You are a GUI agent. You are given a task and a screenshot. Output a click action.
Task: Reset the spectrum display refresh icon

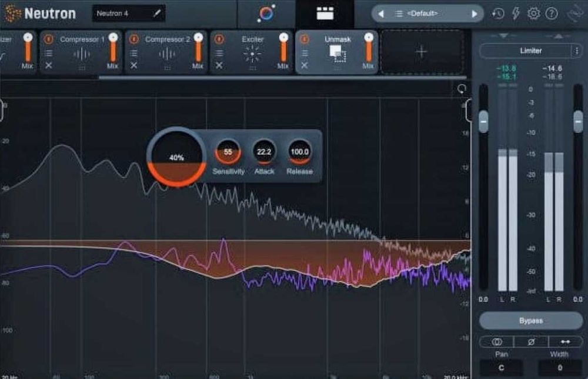point(462,88)
